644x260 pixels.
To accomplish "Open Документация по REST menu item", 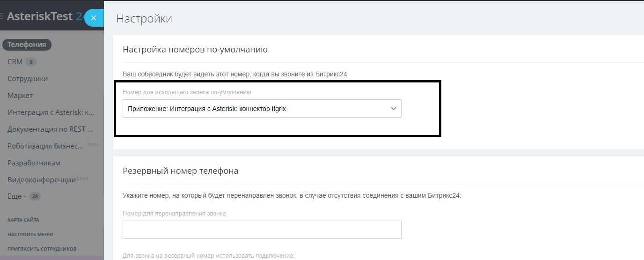I will pos(50,129).
